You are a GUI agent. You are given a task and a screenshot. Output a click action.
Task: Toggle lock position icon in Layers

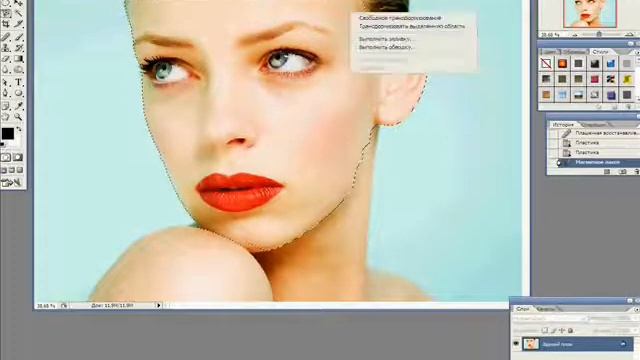(x=562, y=331)
